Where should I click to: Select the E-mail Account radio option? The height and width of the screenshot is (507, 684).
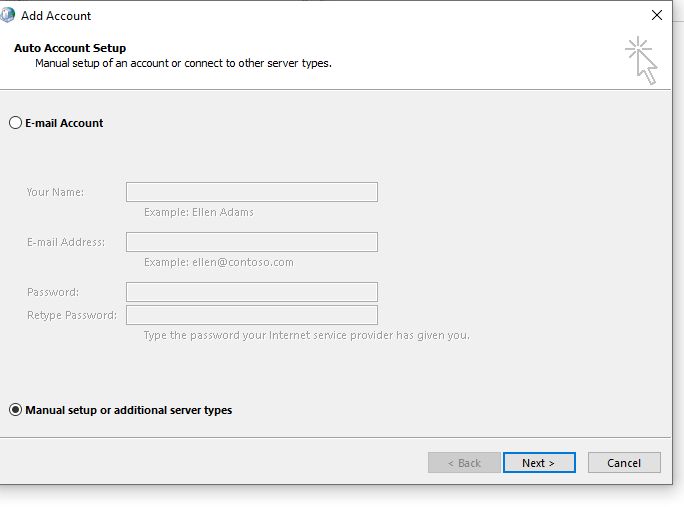click(15, 123)
